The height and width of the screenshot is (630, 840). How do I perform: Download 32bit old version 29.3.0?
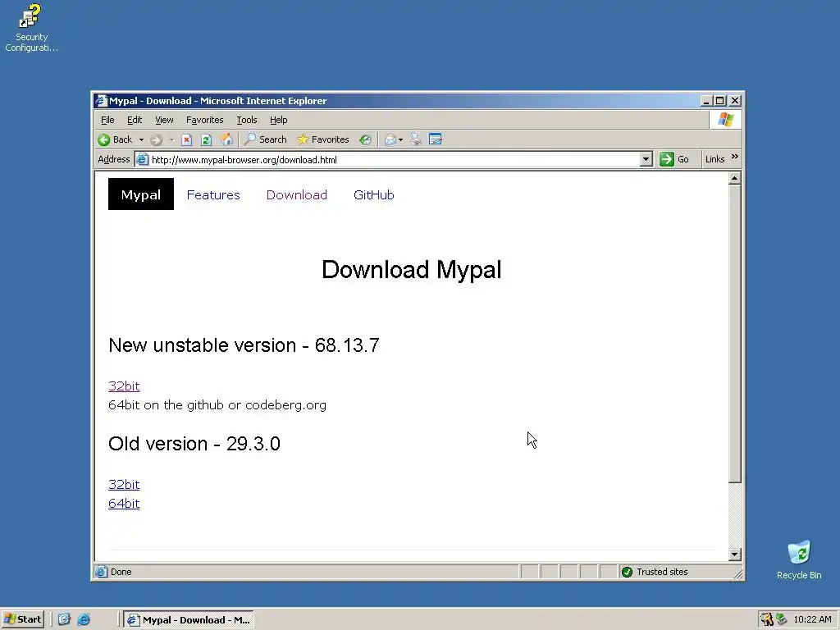[x=124, y=484]
